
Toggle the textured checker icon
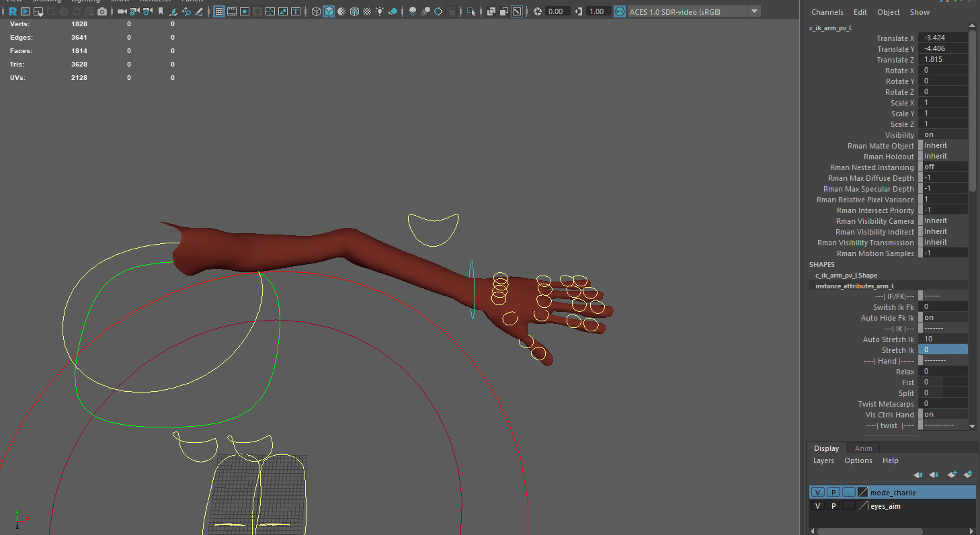click(x=367, y=11)
